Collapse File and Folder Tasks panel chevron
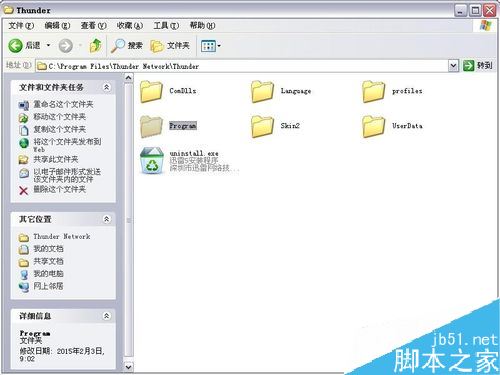This screenshot has width=500, height=375. [106, 87]
